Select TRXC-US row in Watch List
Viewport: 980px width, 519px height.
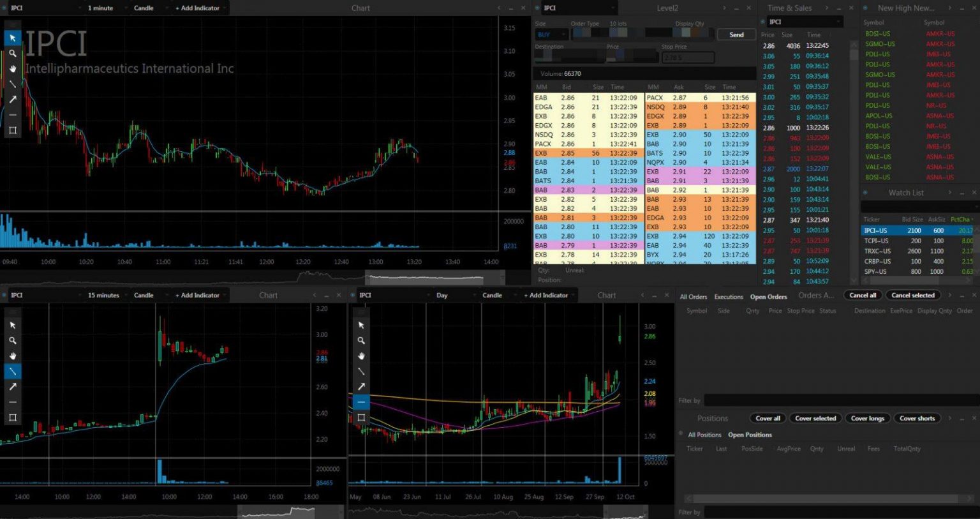coord(918,251)
